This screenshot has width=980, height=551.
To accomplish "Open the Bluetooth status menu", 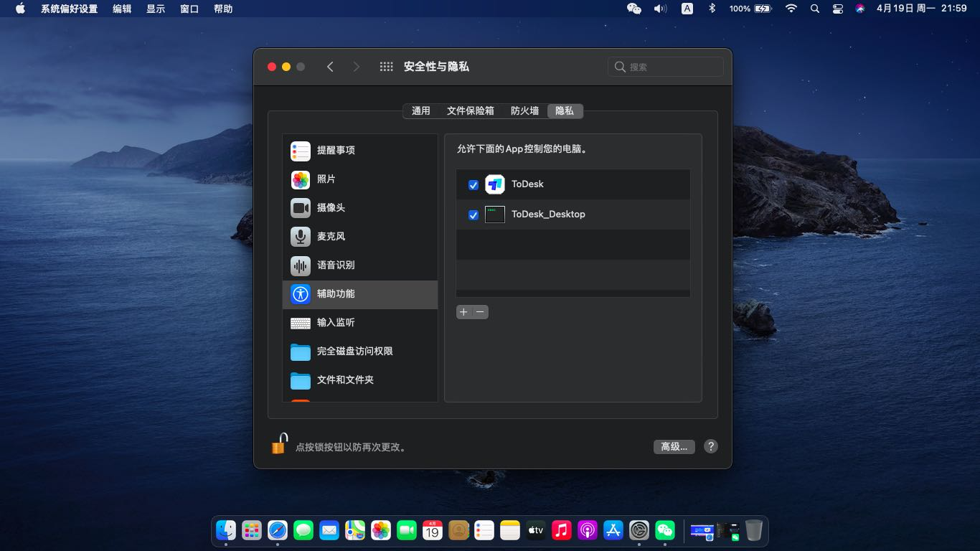I will pos(712,9).
